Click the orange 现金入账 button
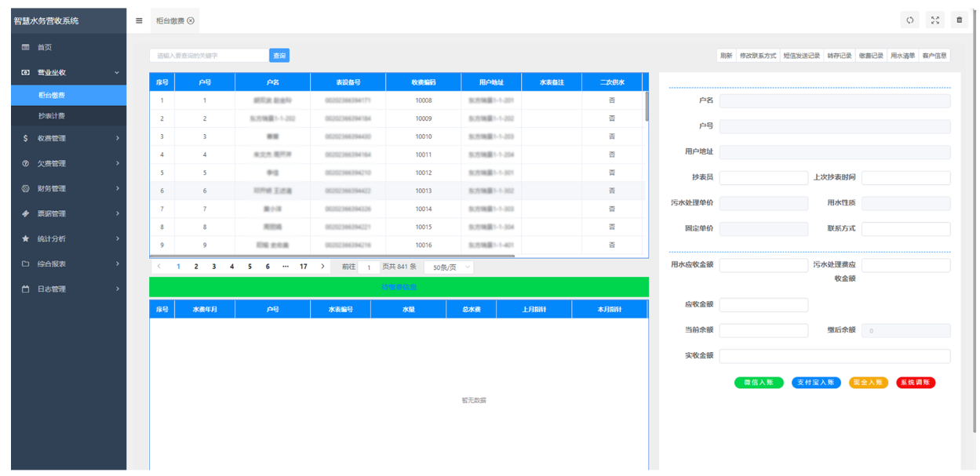980x476 pixels. point(868,383)
